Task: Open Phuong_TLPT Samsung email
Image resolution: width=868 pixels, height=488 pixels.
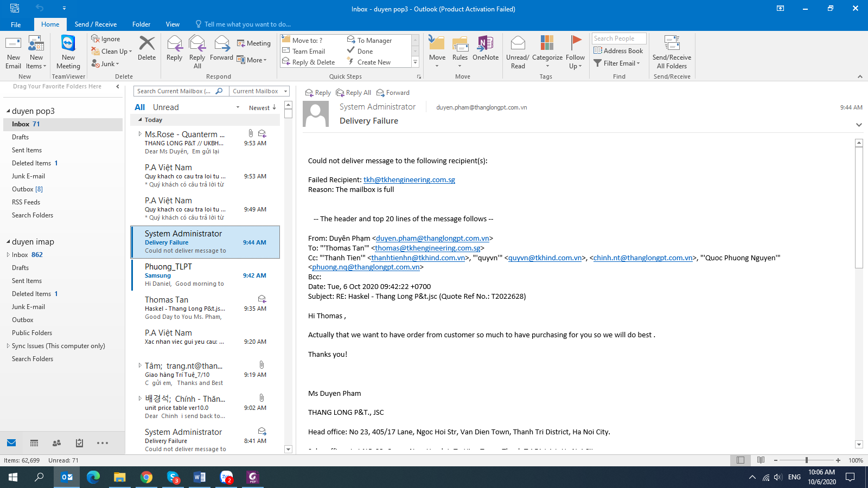Action: 206,275
